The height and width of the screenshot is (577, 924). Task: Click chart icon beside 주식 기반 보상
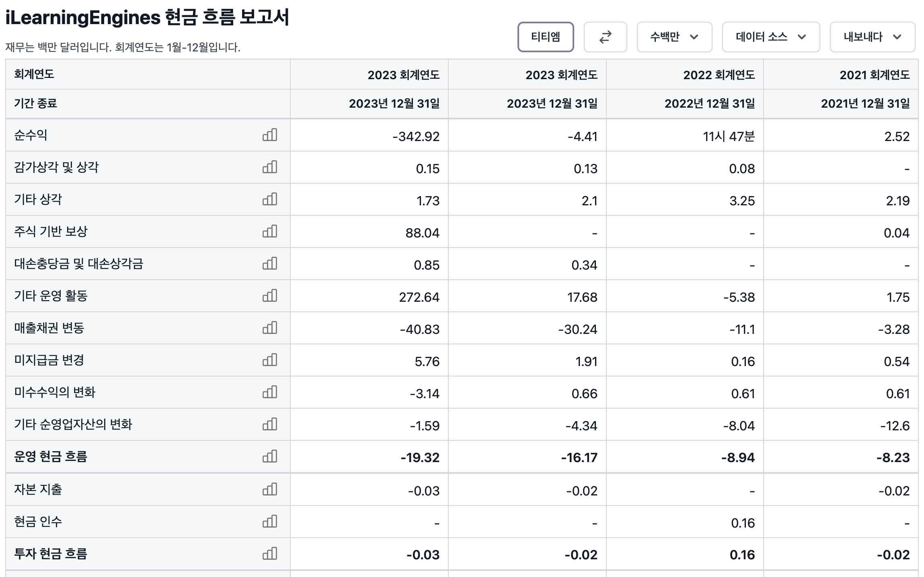click(x=270, y=231)
